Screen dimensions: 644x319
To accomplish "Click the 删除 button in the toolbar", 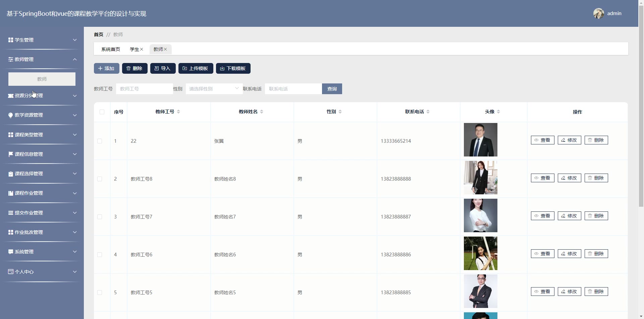I will coord(135,68).
